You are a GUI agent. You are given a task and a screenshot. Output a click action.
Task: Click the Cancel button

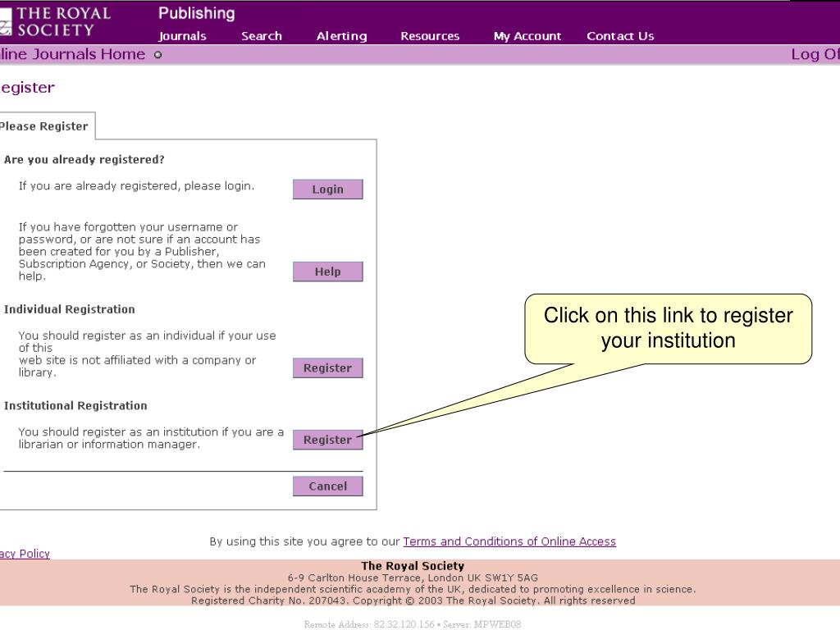point(327,486)
